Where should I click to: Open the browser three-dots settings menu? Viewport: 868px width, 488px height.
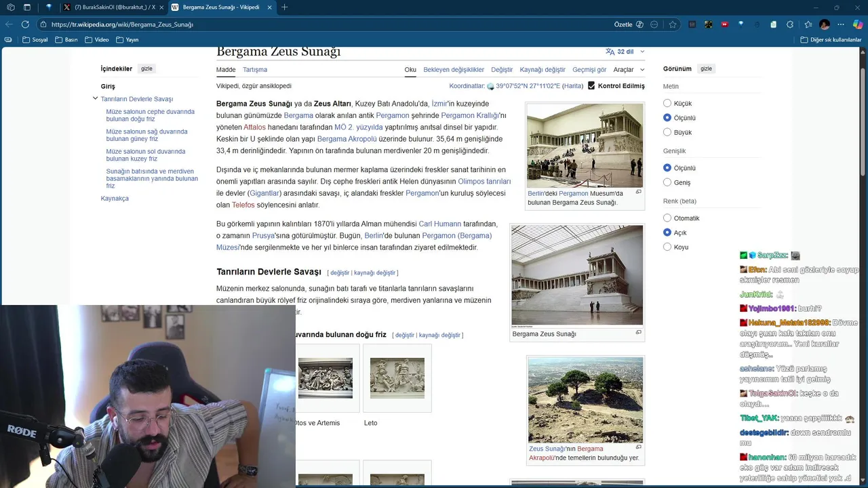coord(842,24)
